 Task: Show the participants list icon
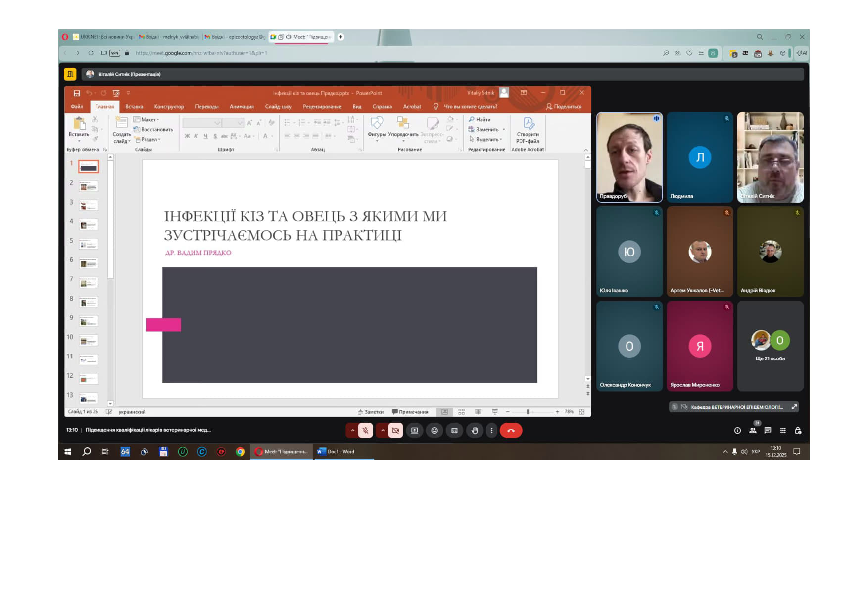[753, 431]
